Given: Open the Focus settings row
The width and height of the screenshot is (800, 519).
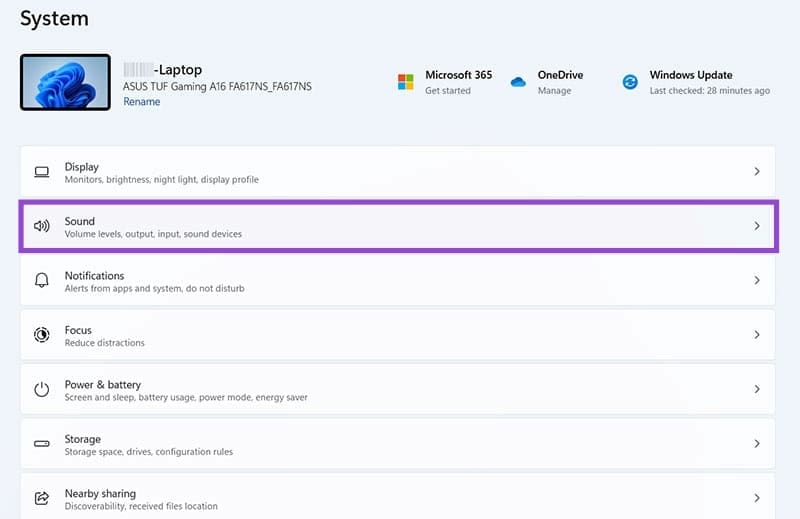Looking at the screenshot, I should (x=398, y=335).
